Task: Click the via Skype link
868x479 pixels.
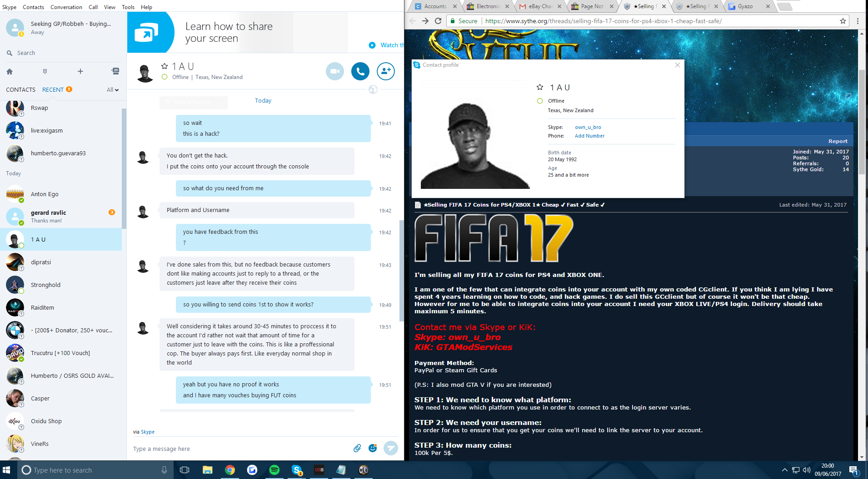Action: tap(148, 432)
